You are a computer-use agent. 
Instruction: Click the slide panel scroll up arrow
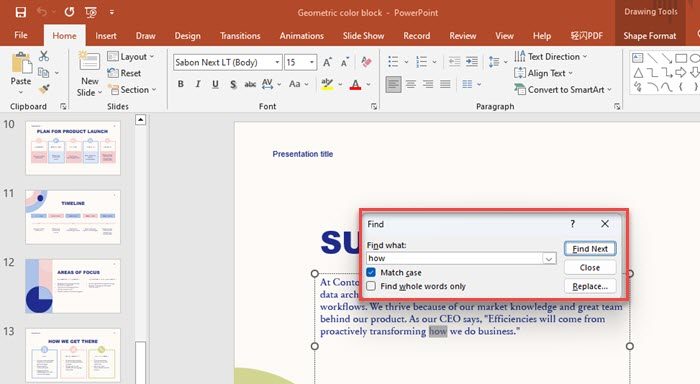(141, 120)
